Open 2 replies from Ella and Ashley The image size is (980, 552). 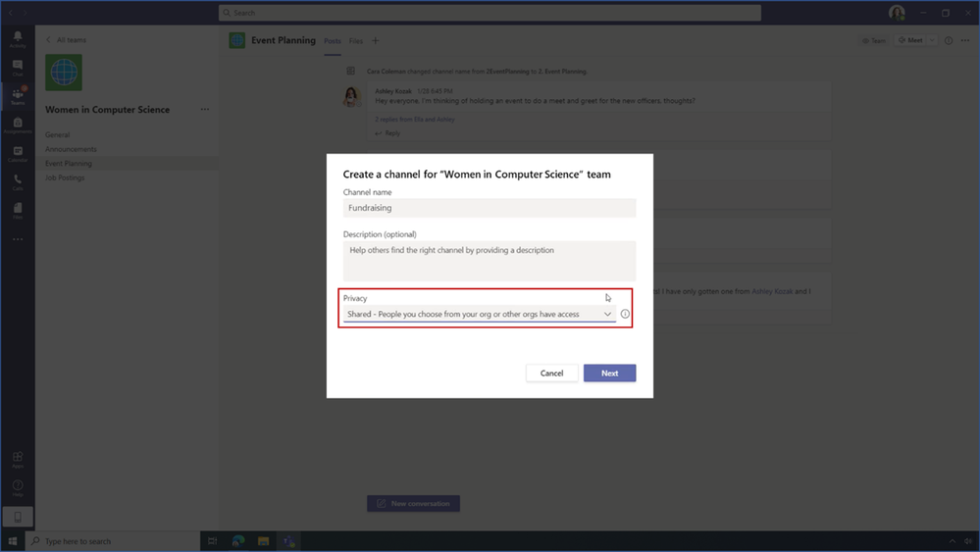[x=415, y=120]
